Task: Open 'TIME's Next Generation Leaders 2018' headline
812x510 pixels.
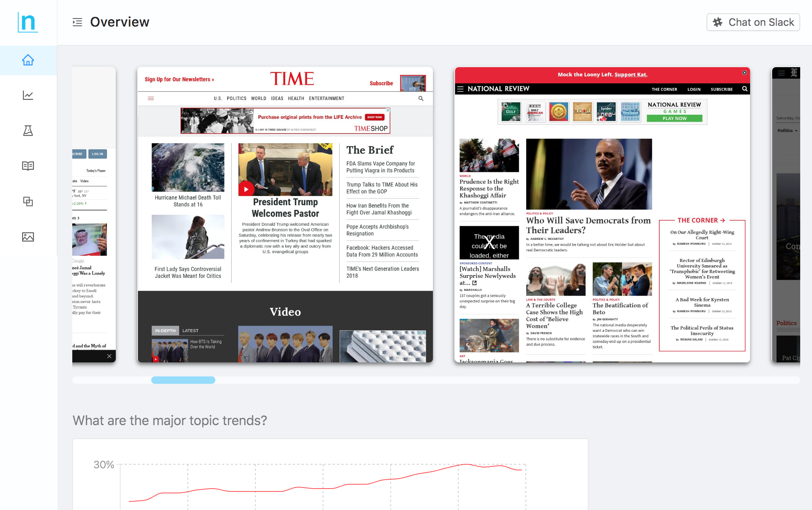Action: tap(383, 272)
